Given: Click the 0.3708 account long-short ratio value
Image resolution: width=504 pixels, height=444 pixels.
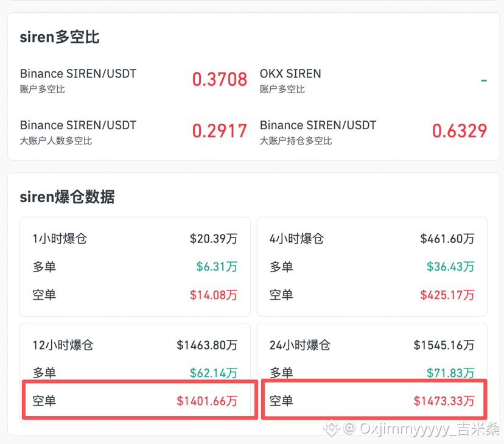Looking at the screenshot, I should pos(220,79).
